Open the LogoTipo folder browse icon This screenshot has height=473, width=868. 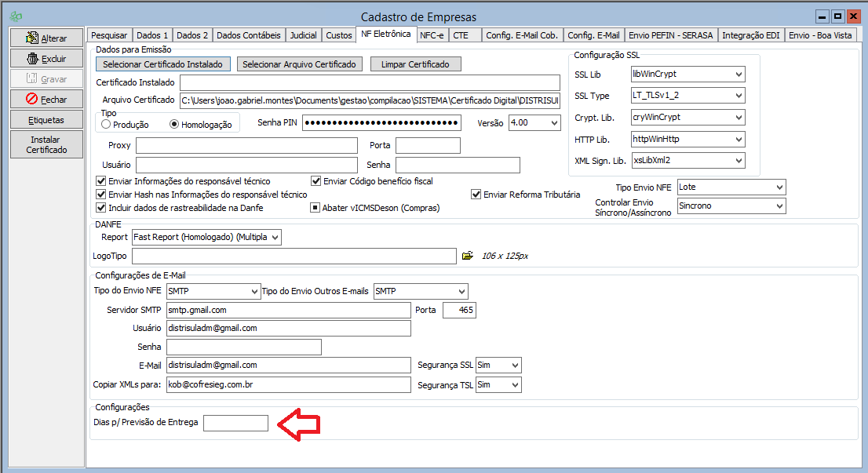tap(468, 256)
